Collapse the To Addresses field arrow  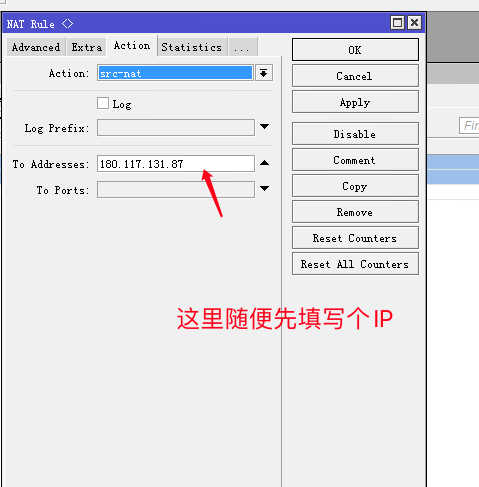264,163
